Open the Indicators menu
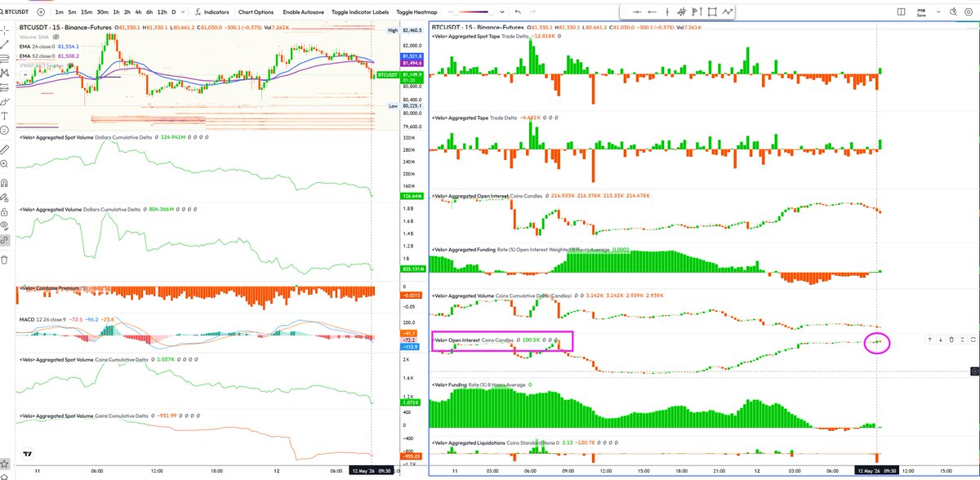 click(x=212, y=12)
